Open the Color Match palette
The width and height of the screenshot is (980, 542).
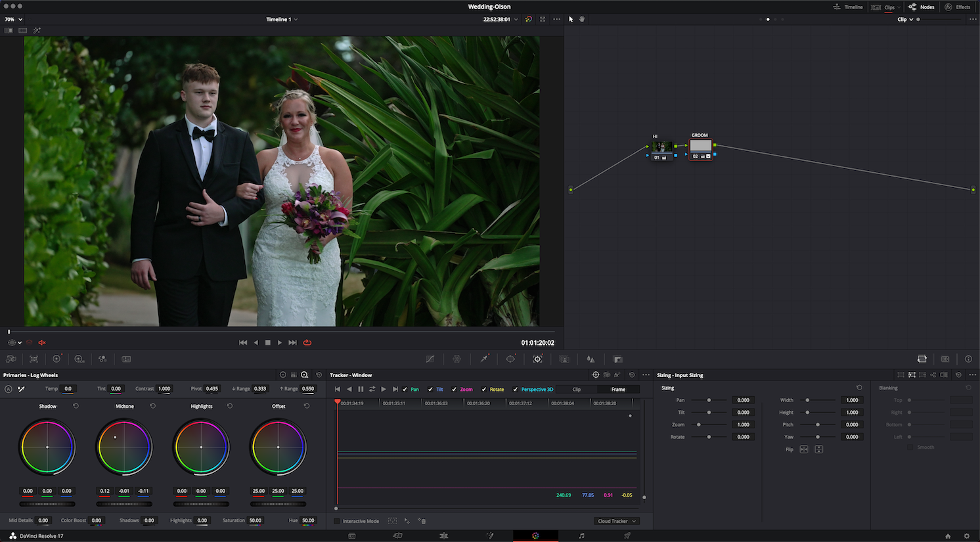click(x=33, y=359)
